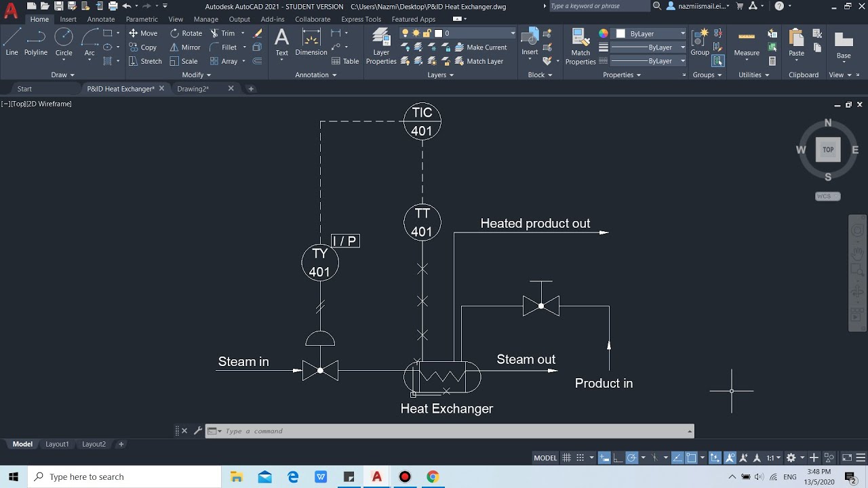This screenshot has height=488, width=868.
Task: Click the Match Properties tool
Action: tap(580, 46)
